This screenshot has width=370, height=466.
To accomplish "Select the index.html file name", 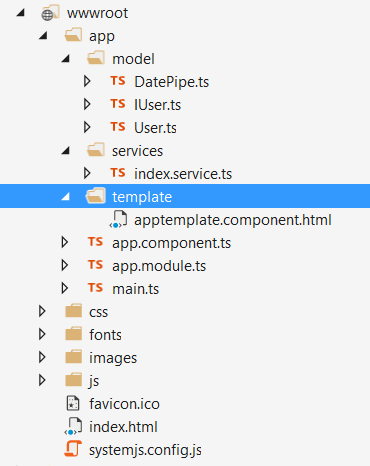I will 123,427.
